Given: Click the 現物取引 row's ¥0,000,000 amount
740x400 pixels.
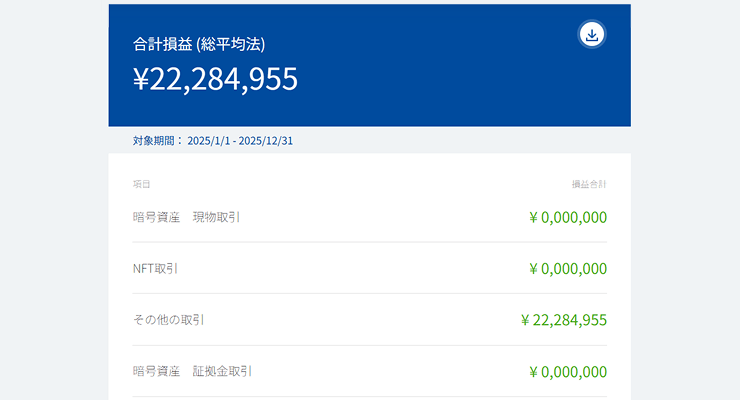Looking at the screenshot, I should coord(567,217).
